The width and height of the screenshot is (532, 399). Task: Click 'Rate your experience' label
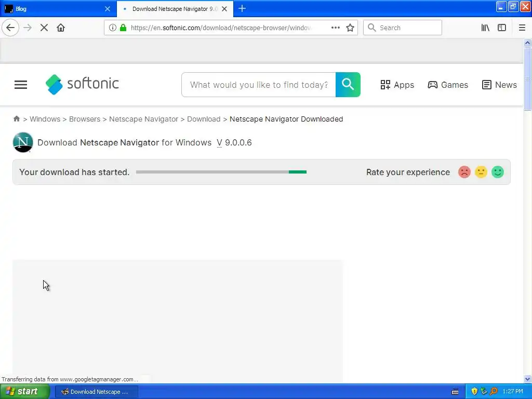click(408, 172)
